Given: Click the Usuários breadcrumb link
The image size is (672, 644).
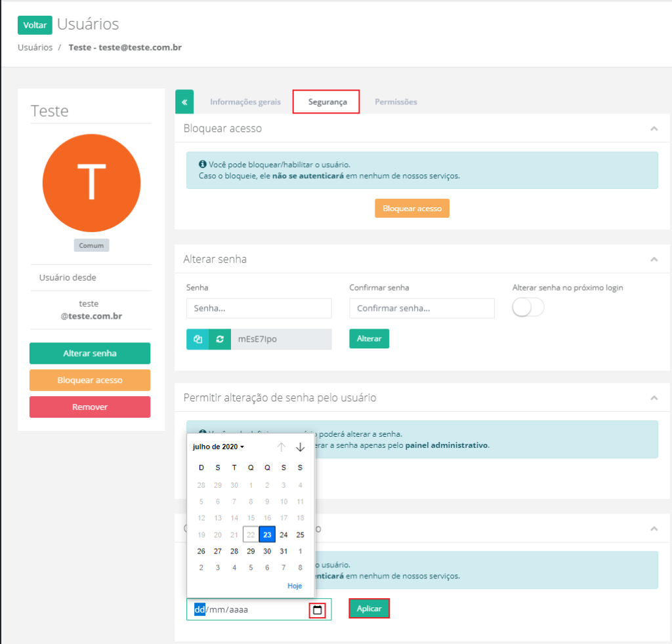Looking at the screenshot, I should 35,47.
